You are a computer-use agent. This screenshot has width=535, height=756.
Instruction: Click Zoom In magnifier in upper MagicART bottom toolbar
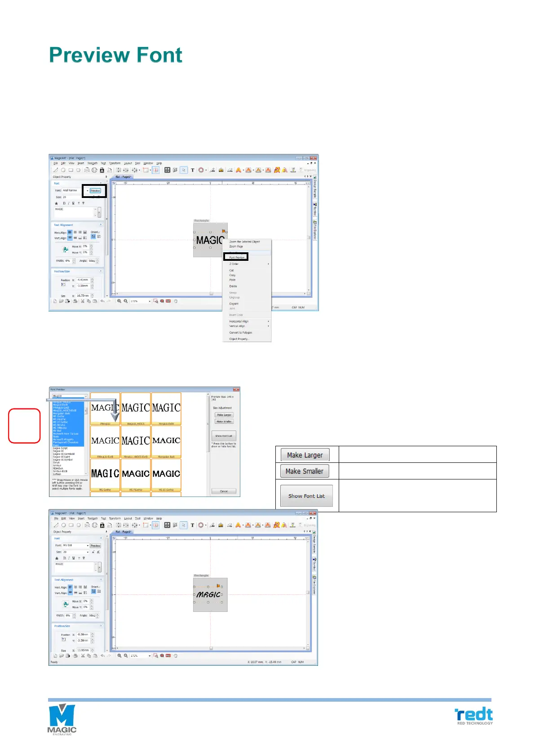pos(119,301)
